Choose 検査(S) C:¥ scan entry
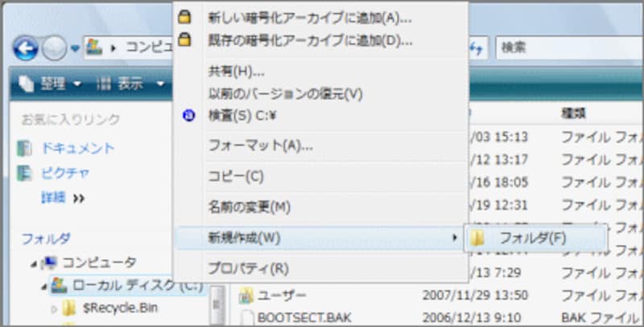 coord(320,117)
